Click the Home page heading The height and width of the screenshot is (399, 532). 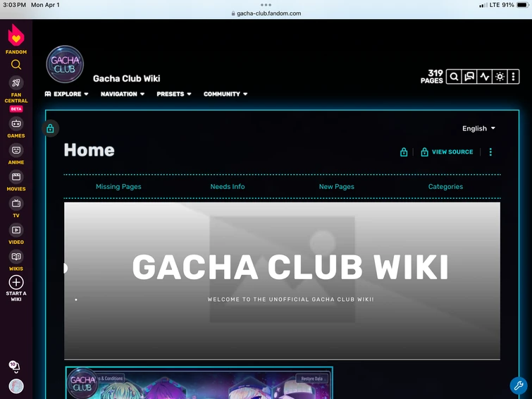click(x=89, y=150)
